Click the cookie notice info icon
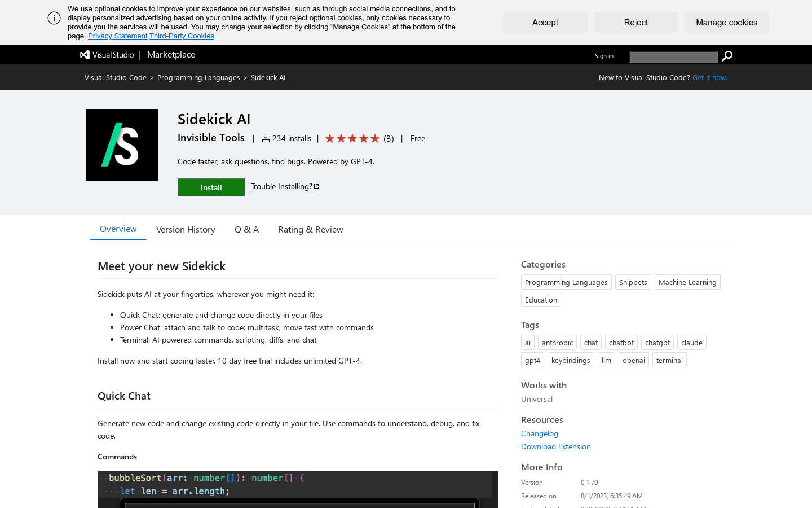 coord(54,18)
